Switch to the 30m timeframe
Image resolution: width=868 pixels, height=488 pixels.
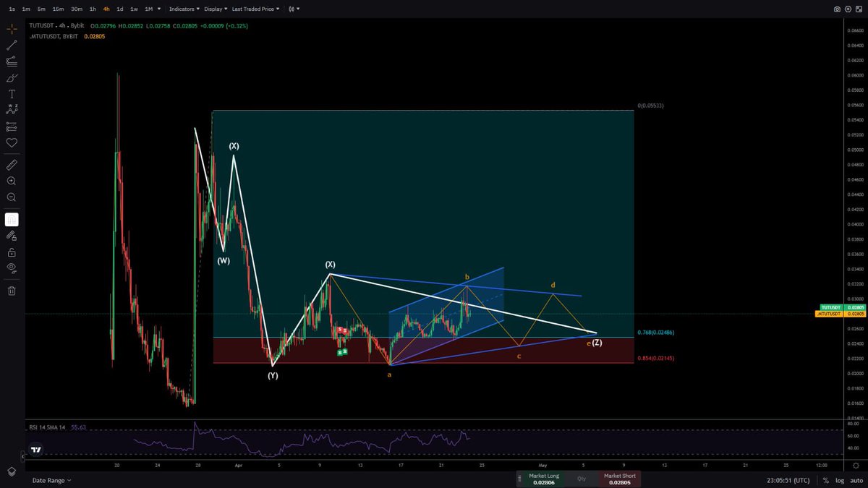click(x=77, y=9)
